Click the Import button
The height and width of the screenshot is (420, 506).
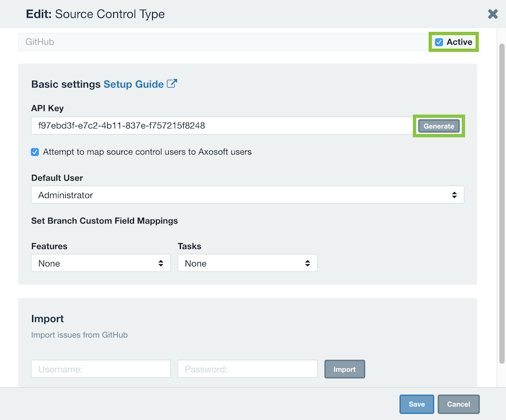tap(344, 369)
